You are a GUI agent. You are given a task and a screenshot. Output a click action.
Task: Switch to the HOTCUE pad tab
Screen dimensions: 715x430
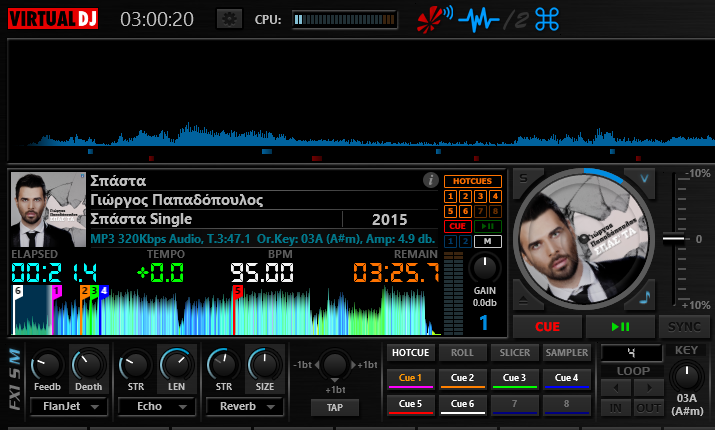pyautogui.click(x=410, y=352)
